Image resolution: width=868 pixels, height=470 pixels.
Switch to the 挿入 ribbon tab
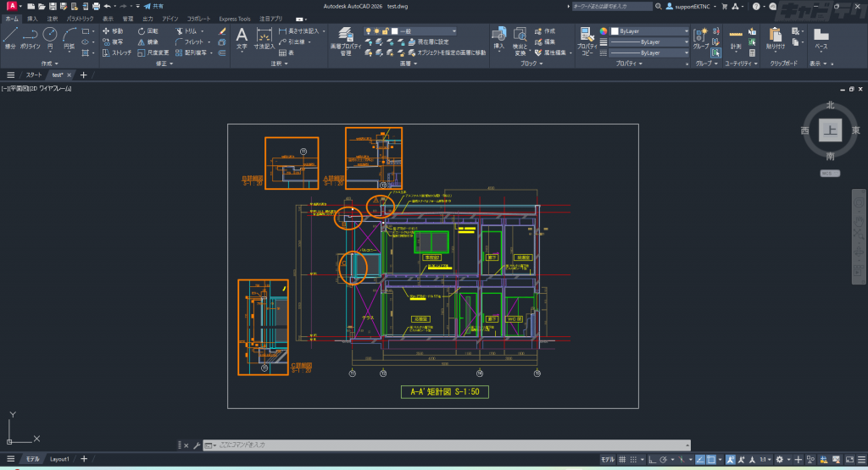(32, 18)
